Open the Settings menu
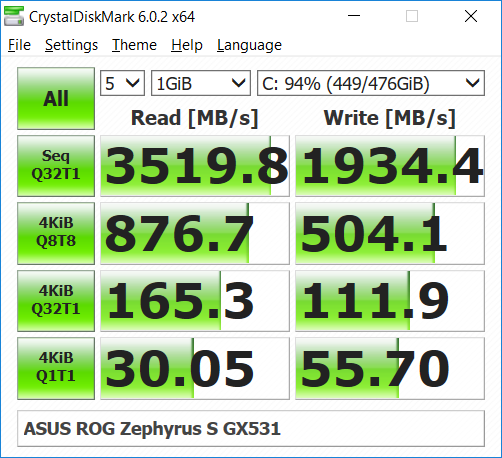 [x=71, y=45]
